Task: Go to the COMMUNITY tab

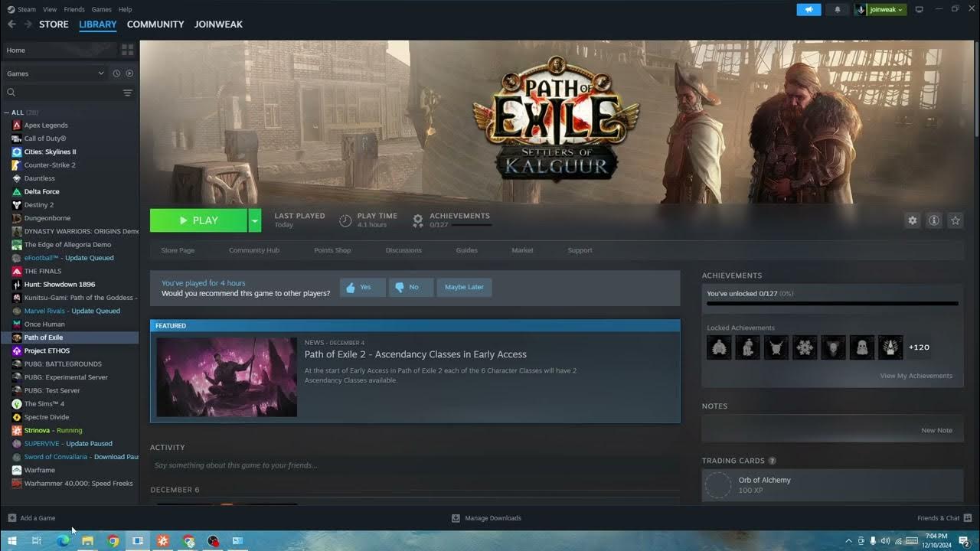Action: click(155, 24)
